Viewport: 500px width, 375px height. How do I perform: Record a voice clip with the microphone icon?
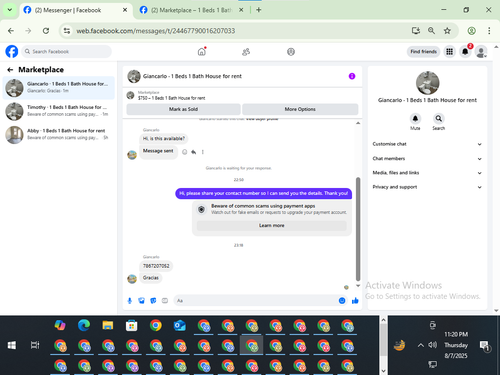[130, 301]
